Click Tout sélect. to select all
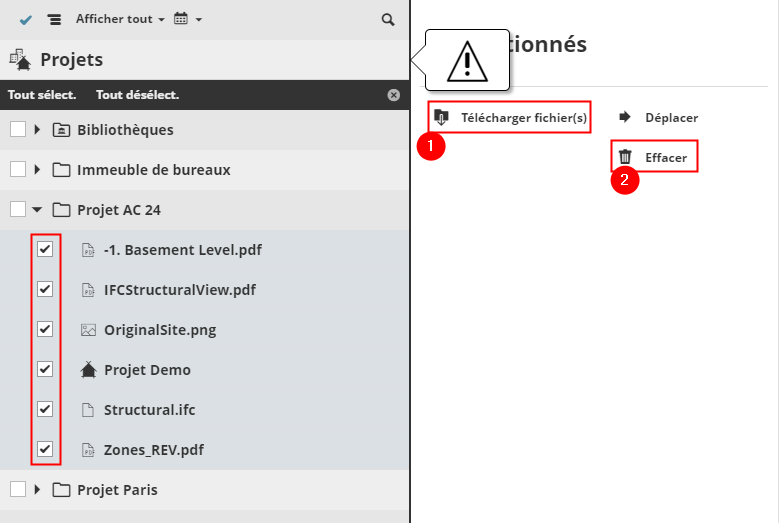 (42, 95)
